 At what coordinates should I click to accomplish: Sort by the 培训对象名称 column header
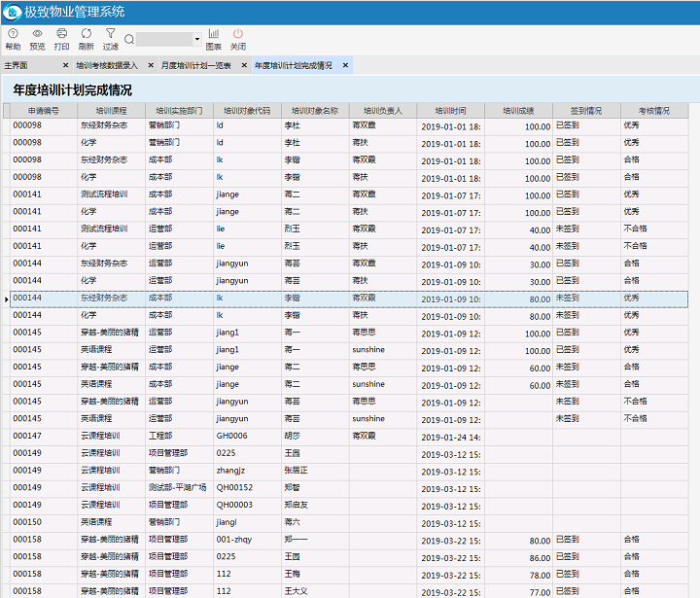(315, 111)
